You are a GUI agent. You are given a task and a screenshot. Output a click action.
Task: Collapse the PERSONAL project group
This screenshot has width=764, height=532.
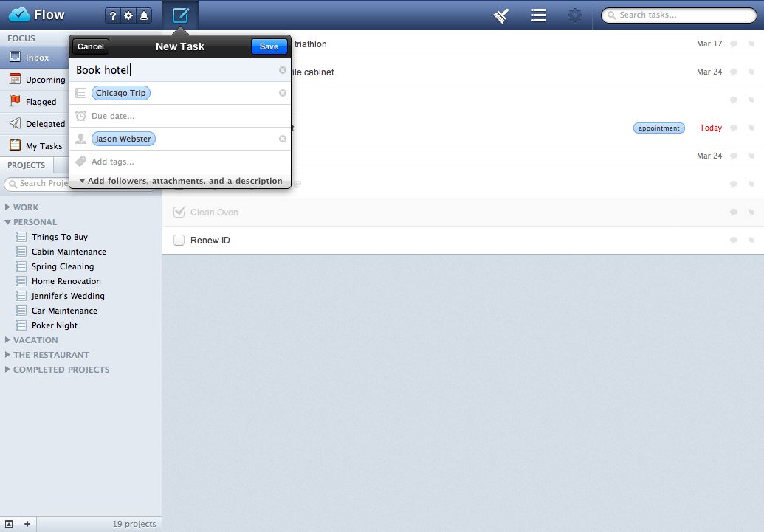point(8,222)
